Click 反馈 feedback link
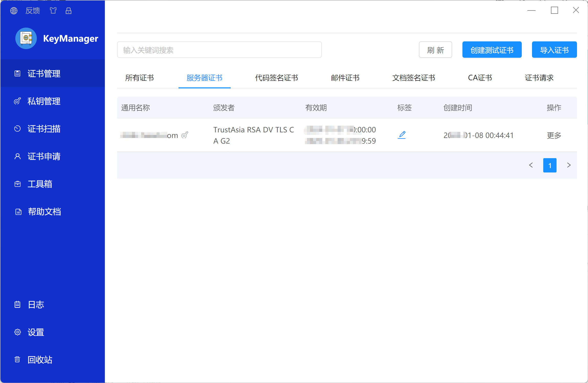 (33, 11)
